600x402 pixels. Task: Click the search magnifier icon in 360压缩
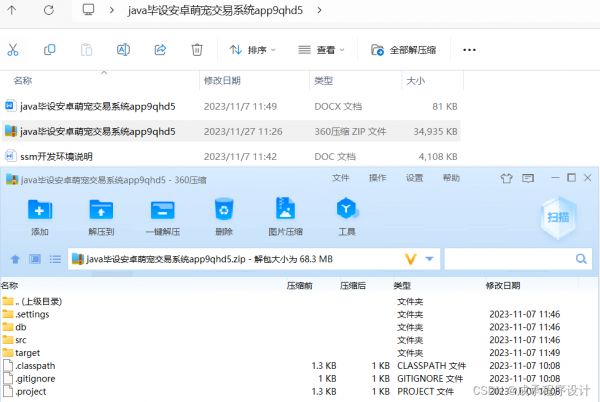coord(581,259)
